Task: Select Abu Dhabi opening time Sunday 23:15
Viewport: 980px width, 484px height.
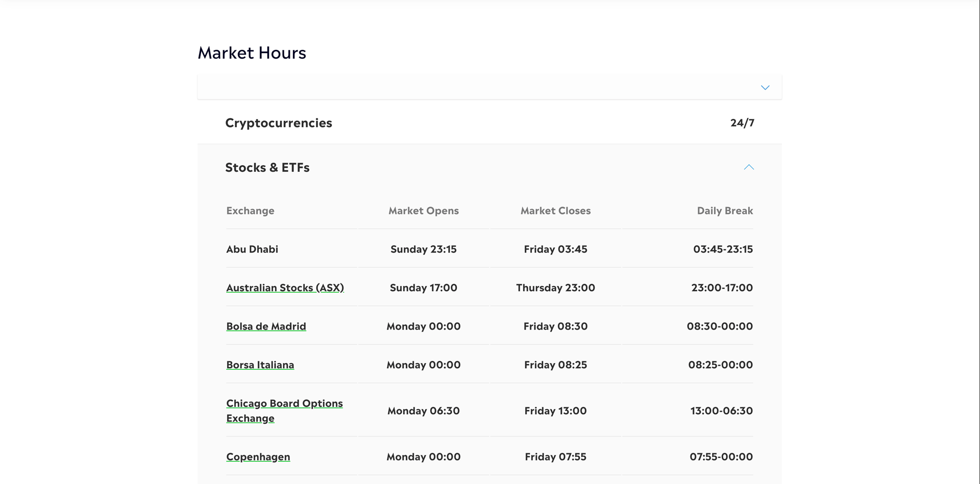Action: click(x=424, y=249)
